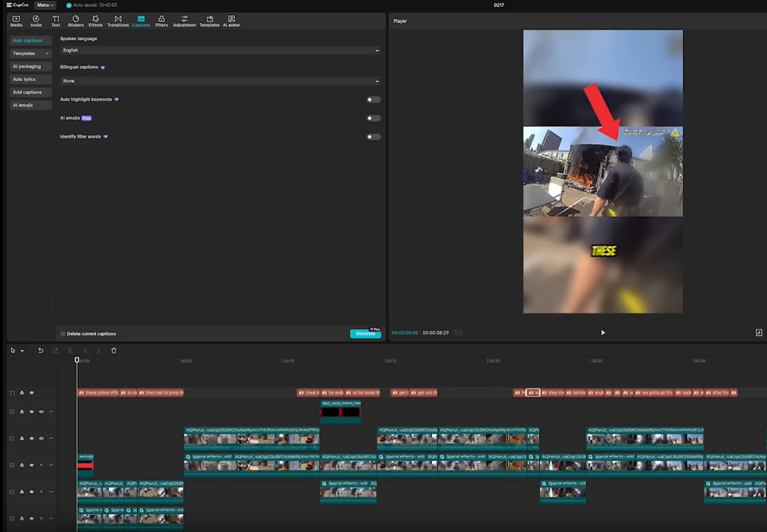Screen dimensions: 767x532
Task: Click the Generate button
Action: coord(365,334)
